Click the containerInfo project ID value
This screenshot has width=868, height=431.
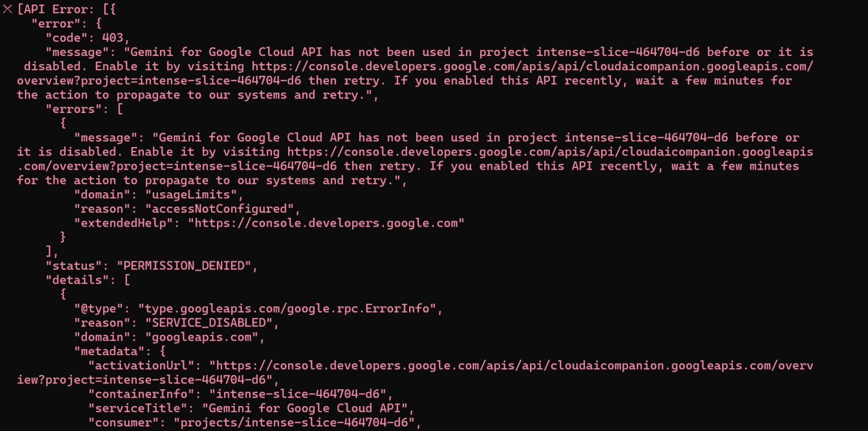click(x=301, y=394)
